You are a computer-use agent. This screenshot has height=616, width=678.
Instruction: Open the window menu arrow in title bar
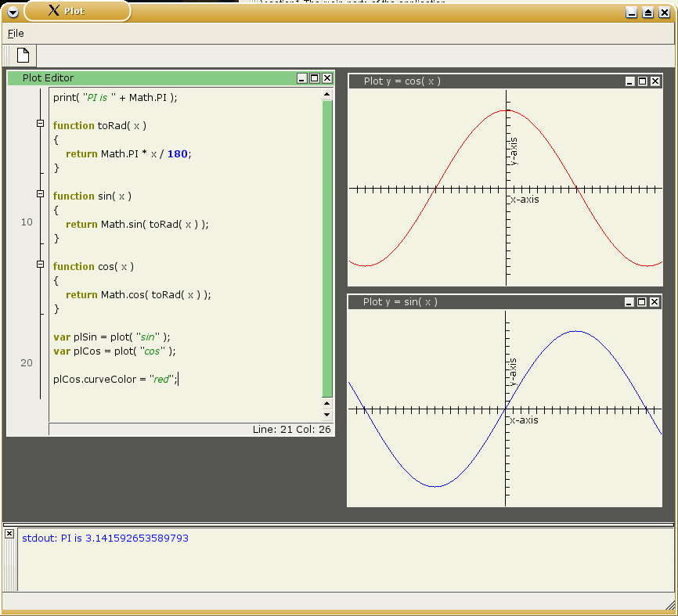tap(13, 12)
